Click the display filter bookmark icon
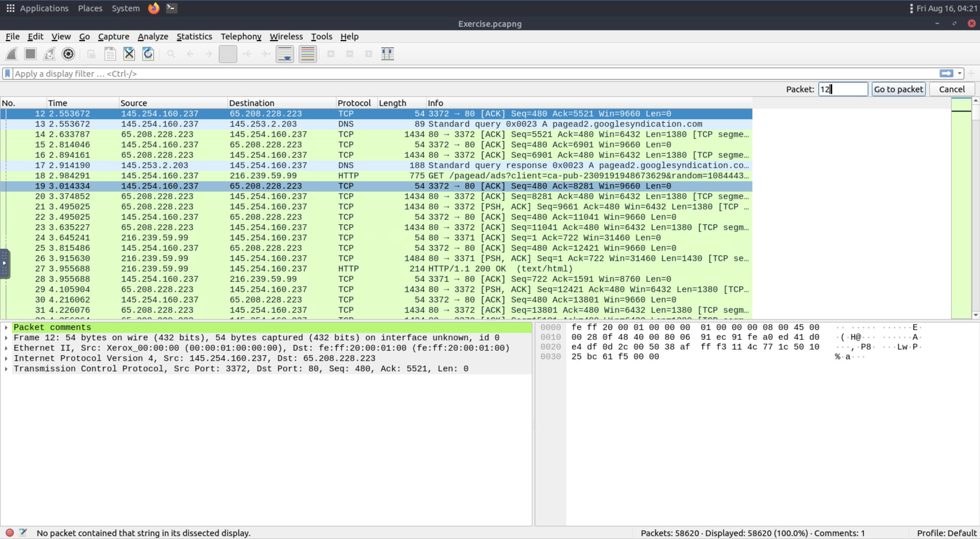The width and height of the screenshot is (980, 539). (7, 73)
